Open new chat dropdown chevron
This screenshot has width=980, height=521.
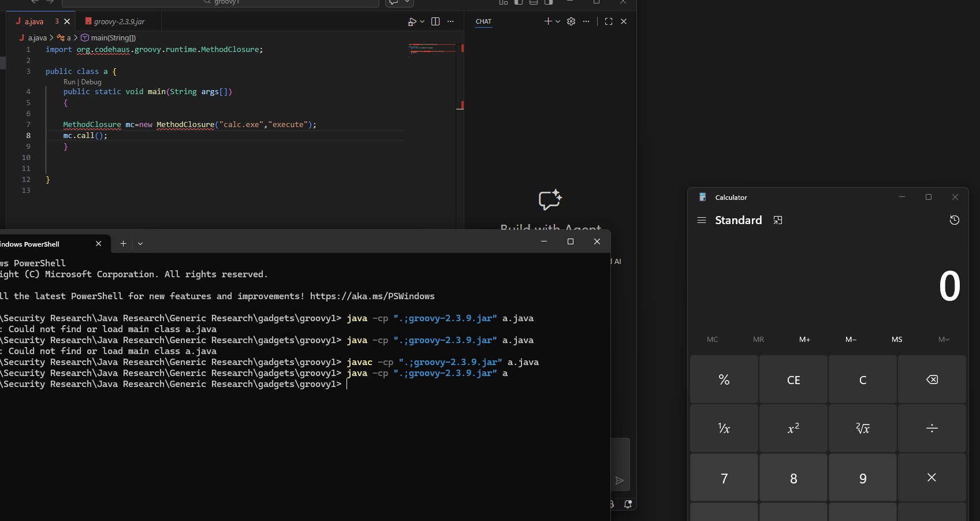tap(558, 21)
